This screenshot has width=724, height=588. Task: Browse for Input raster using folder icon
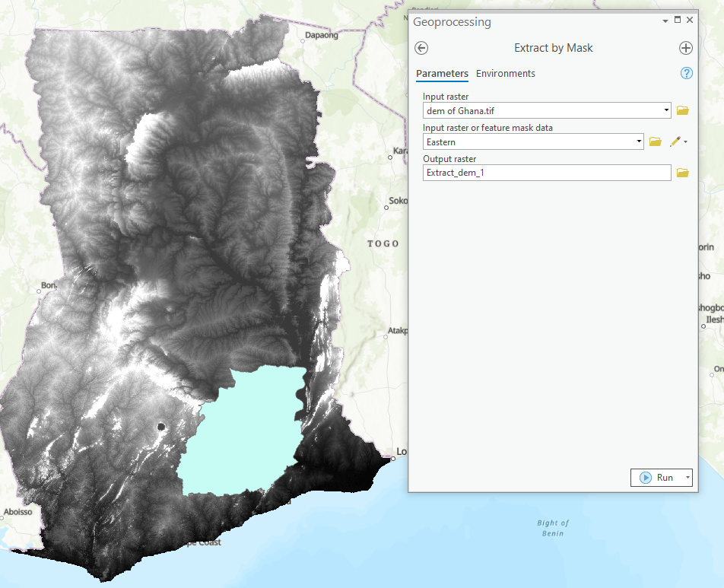click(x=682, y=110)
